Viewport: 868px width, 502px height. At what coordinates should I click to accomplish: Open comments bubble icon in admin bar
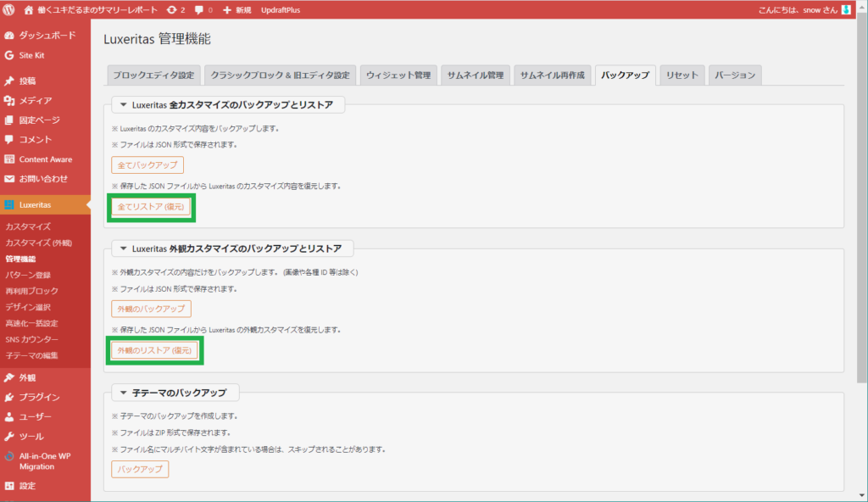(x=199, y=10)
